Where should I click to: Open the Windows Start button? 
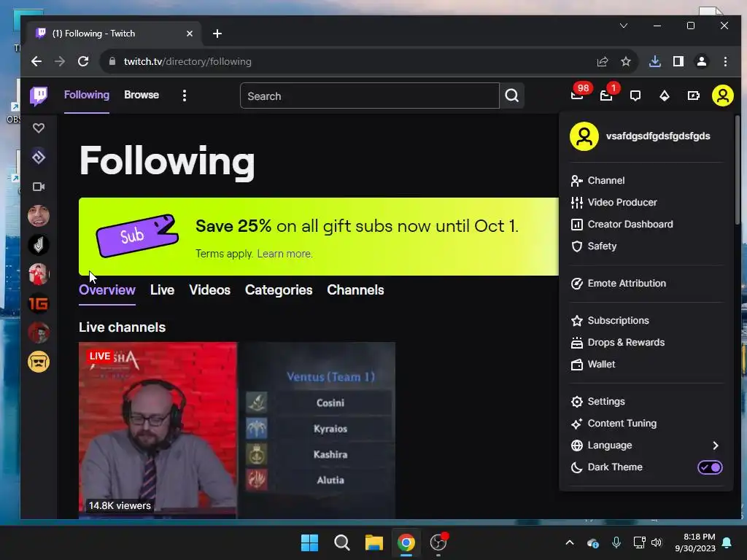click(309, 542)
